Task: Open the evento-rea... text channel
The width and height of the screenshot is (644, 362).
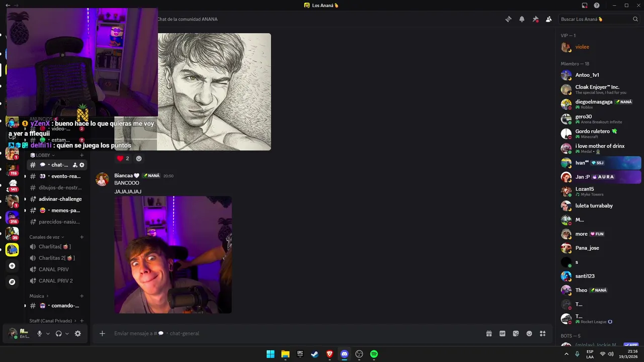Action: click(57, 176)
